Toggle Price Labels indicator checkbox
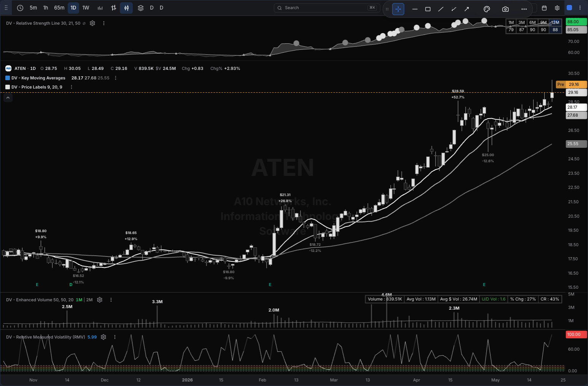 [8, 87]
